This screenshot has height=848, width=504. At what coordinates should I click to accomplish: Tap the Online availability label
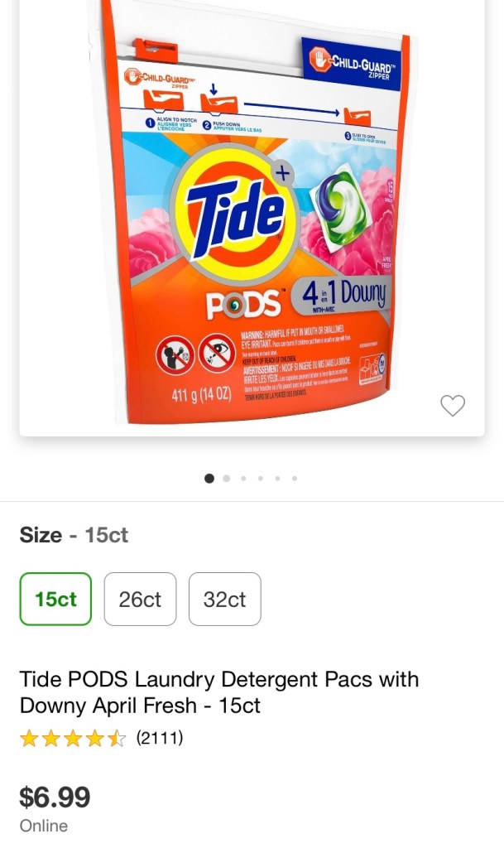[44, 826]
